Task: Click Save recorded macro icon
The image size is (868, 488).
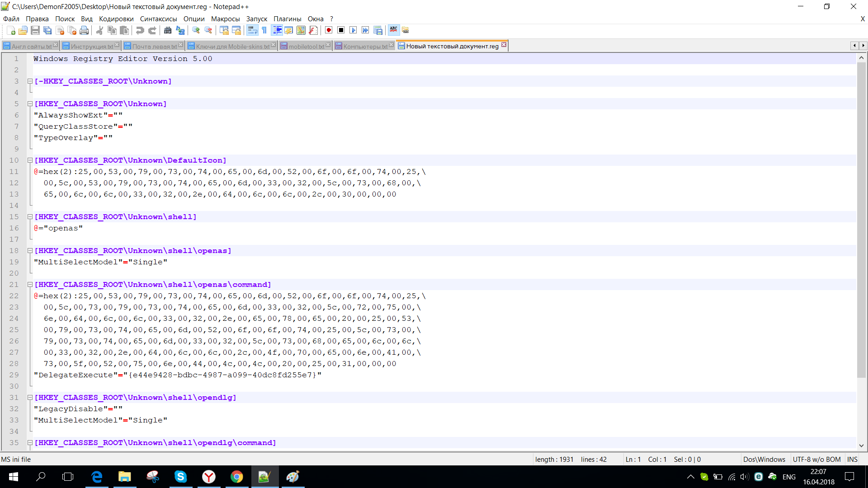Action: 377,30
